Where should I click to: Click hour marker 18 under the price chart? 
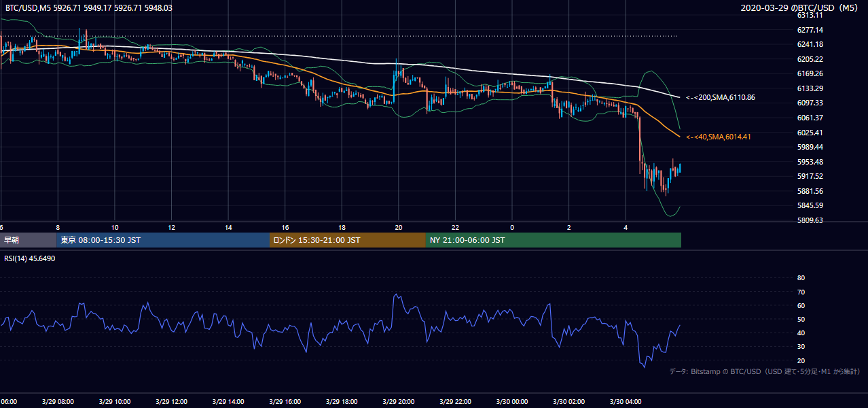tap(342, 227)
